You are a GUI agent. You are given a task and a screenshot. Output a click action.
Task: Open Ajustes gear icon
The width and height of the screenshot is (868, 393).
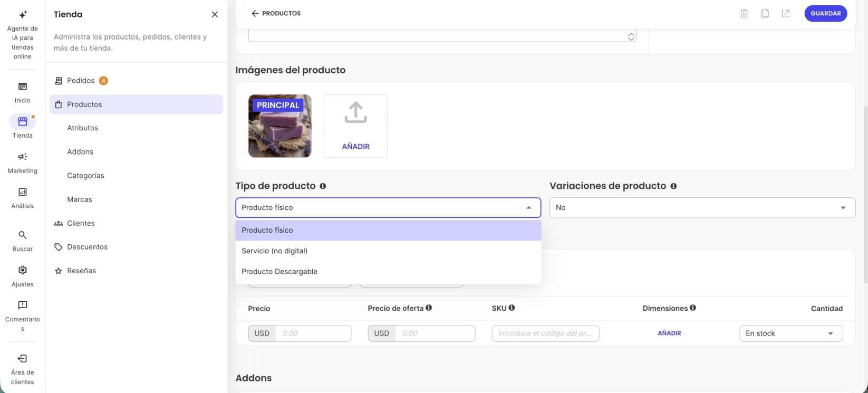tap(23, 270)
